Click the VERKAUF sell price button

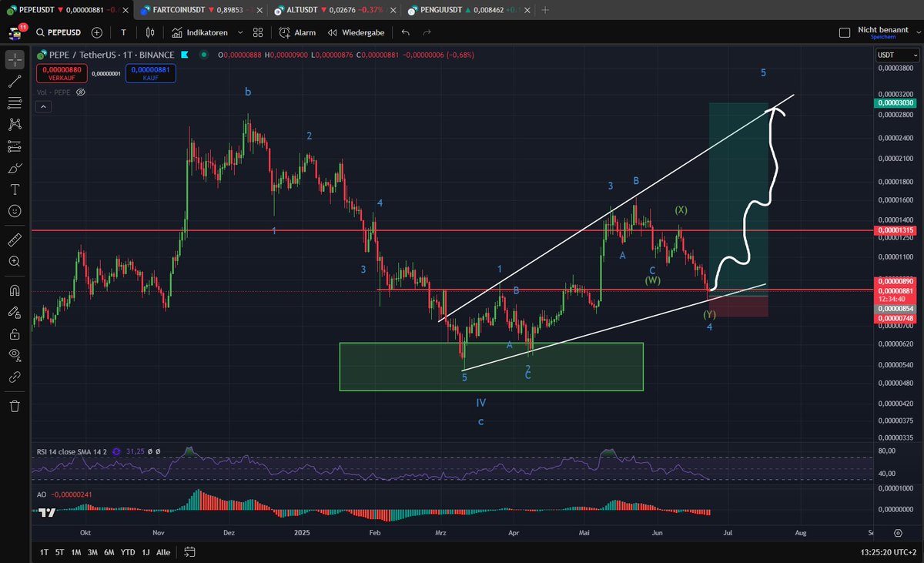61,72
